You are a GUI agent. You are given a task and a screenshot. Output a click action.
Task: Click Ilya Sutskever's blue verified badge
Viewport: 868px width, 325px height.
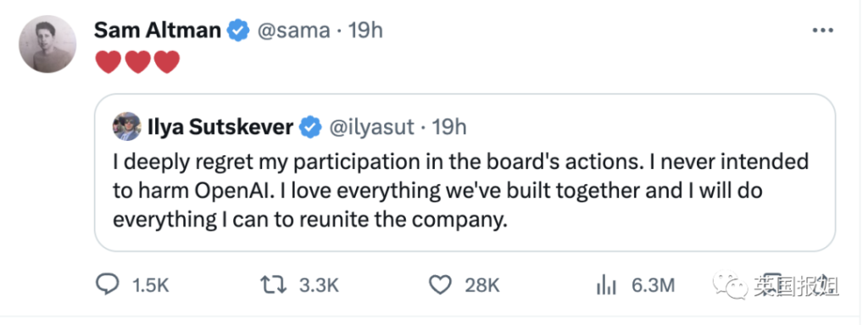pos(311,128)
